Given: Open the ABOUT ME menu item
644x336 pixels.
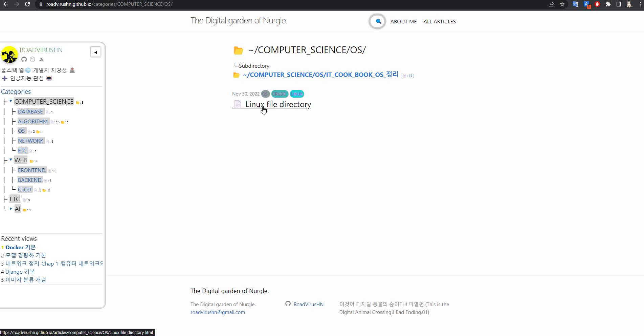Looking at the screenshot, I should [x=403, y=21].
